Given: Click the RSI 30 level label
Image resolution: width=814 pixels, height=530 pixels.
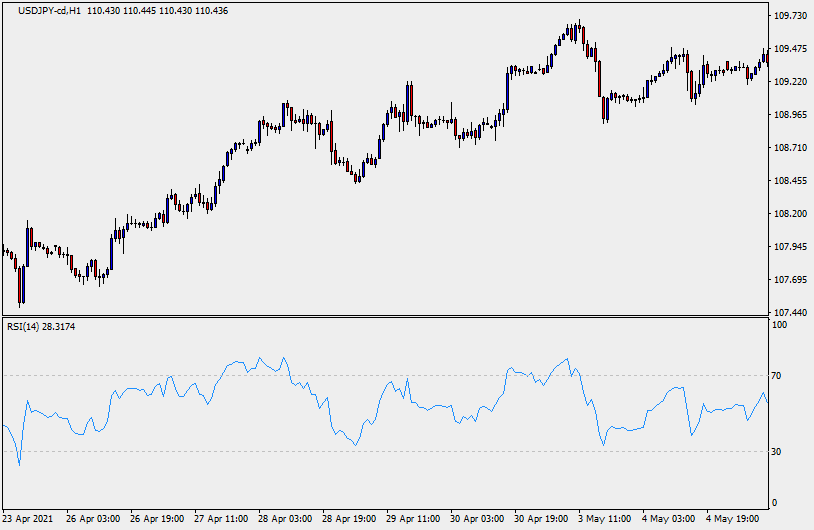Looking at the screenshot, I should click(780, 452).
